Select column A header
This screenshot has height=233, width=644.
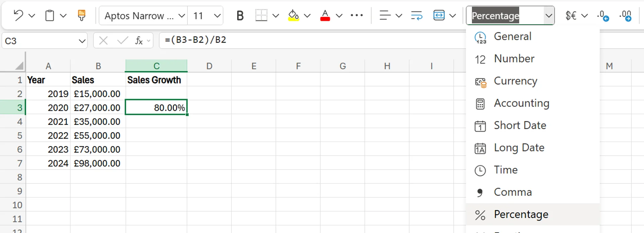click(x=48, y=66)
